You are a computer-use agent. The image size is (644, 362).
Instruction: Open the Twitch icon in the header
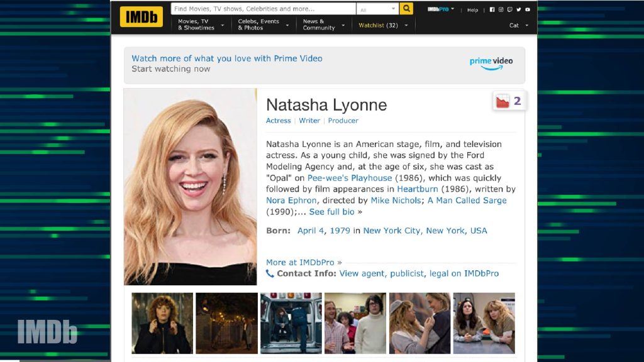pyautogui.click(x=509, y=9)
